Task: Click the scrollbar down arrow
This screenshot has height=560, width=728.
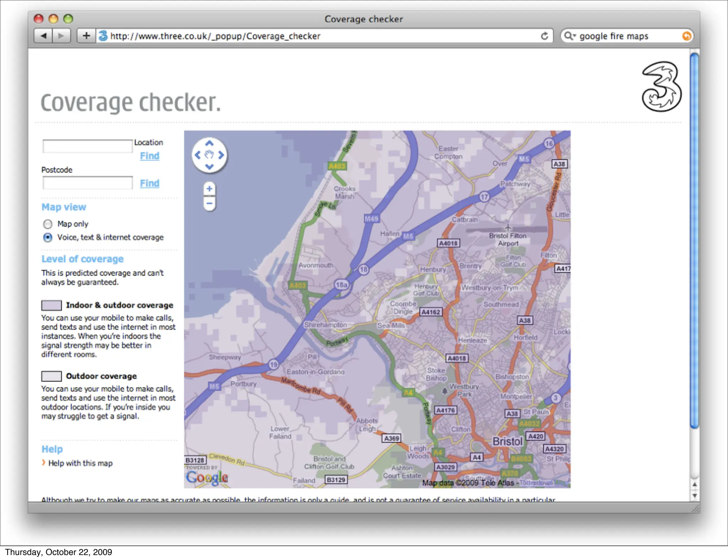Action: click(695, 496)
